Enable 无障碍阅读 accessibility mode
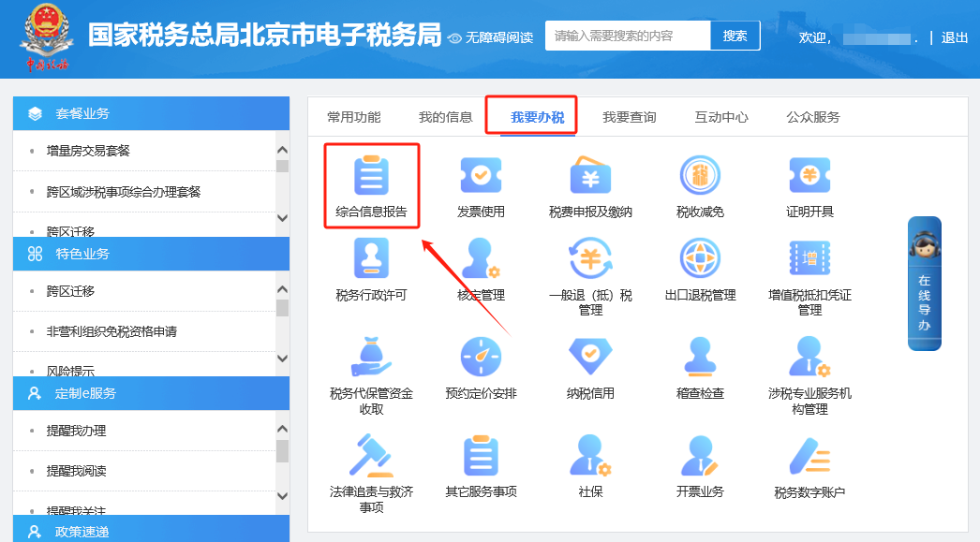 (x=491, y=37)
